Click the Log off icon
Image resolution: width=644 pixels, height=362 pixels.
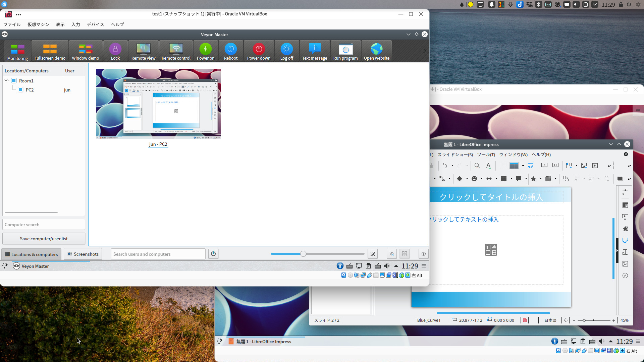tap(287, 51)
